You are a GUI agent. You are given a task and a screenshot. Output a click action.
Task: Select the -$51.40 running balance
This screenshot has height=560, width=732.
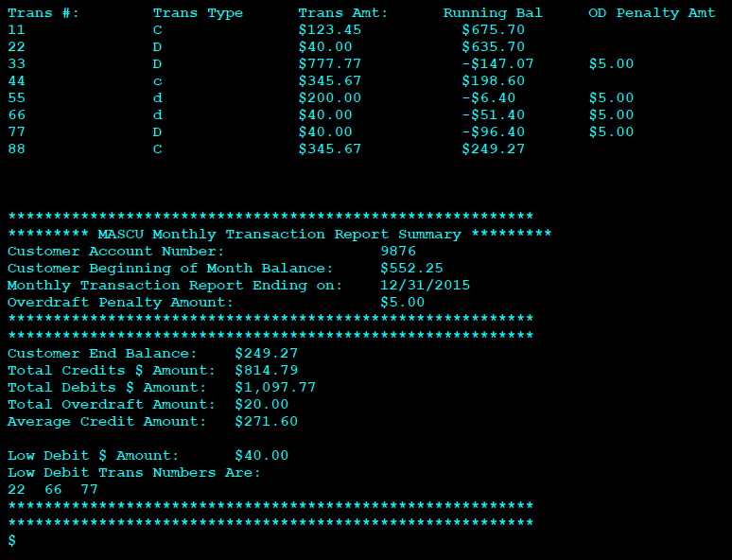pos(493,114)
